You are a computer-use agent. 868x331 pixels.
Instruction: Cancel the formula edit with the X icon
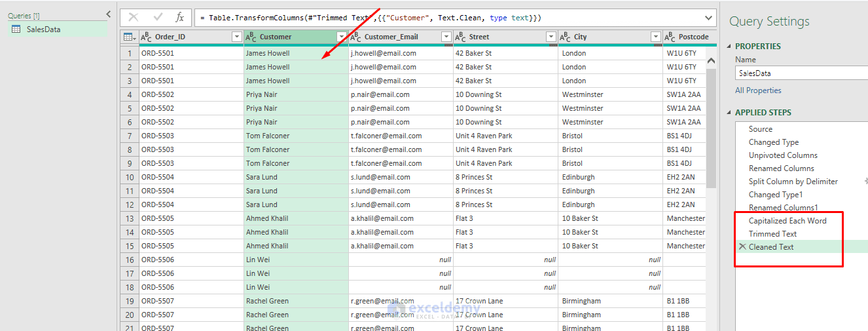coord(134,18)
